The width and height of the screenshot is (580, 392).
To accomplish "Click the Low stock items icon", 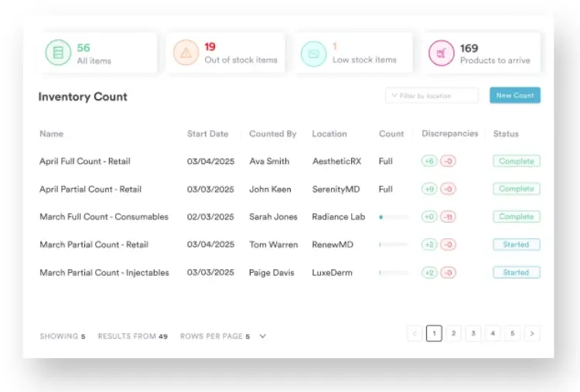I will click(x=314, y=53).
